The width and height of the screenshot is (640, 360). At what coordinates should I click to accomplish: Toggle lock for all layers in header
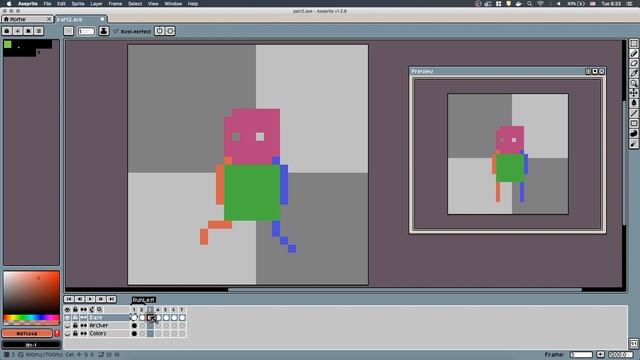[x=75, y=310]
